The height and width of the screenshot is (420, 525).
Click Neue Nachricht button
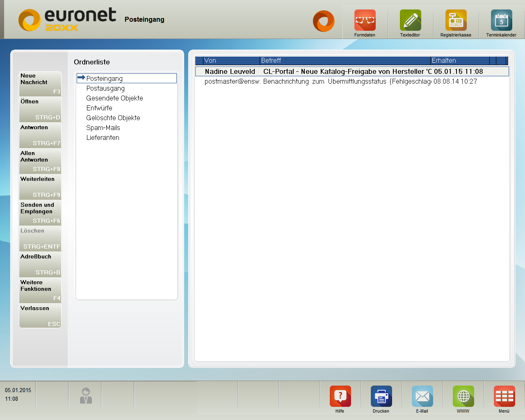40,84
